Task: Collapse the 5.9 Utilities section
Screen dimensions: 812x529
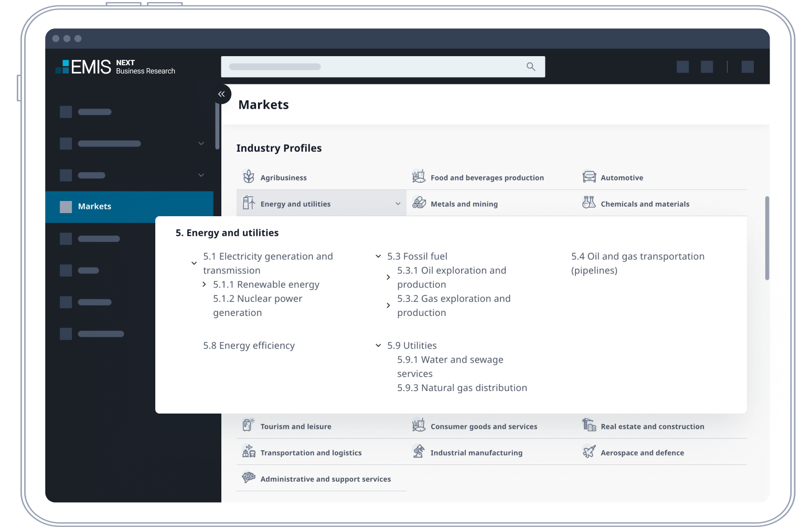Action: pyautogui.click(x=378, y=345)
